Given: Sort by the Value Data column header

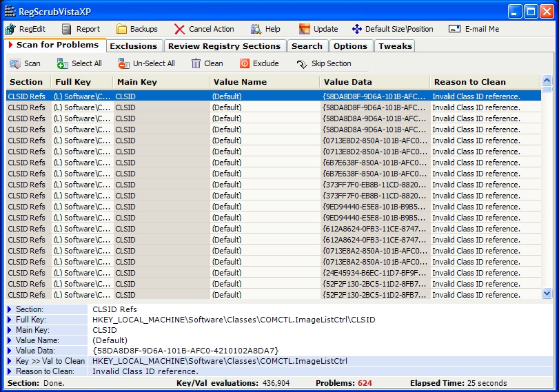Looking at the screenshot, I should [375, 82].
